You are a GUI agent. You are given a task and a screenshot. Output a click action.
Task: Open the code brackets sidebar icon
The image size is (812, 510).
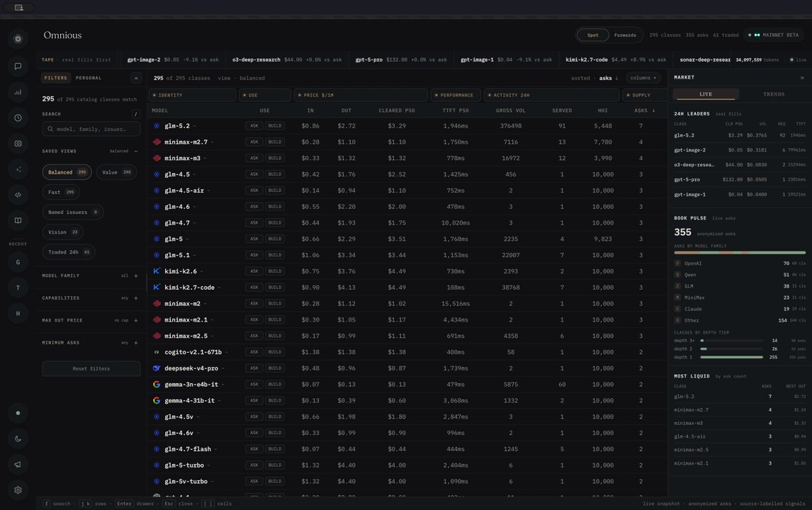(x=18, y=195)
